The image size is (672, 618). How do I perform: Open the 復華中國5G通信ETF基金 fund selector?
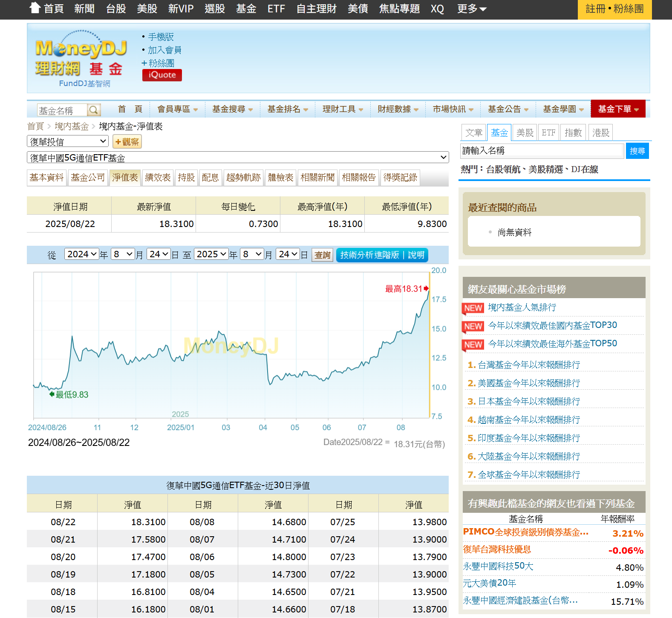(x=238, y=158)
